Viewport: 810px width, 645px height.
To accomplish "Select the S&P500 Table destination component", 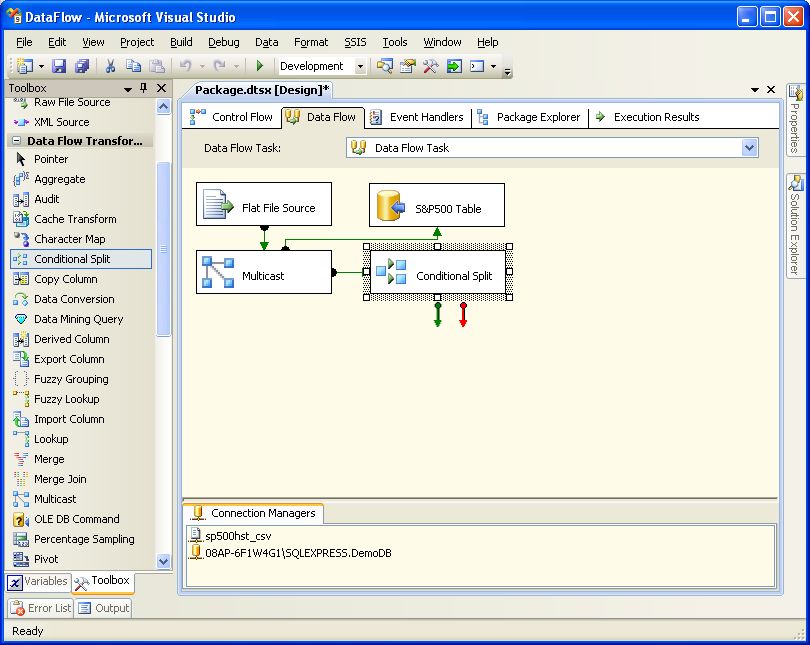I will 437,205.
